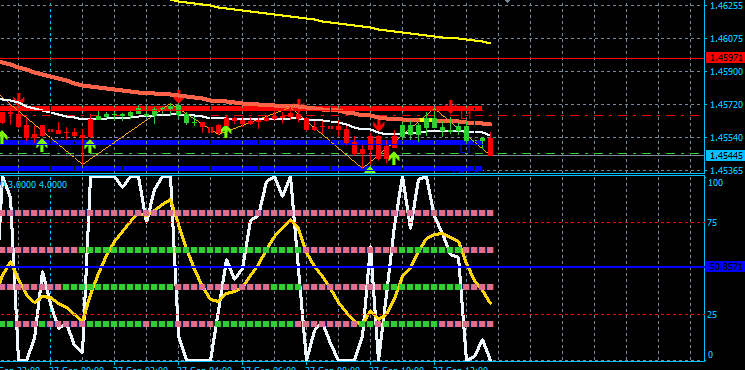Select the yellow moving average line at top
This screenshot has height=370, width=745.
click(333, 21)
